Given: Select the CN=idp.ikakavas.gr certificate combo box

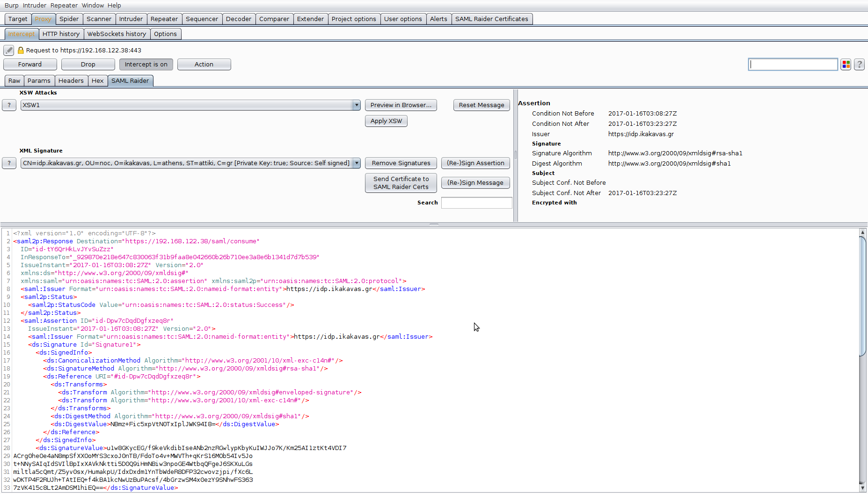Looking at the screenshot, I should pos(190,163).
